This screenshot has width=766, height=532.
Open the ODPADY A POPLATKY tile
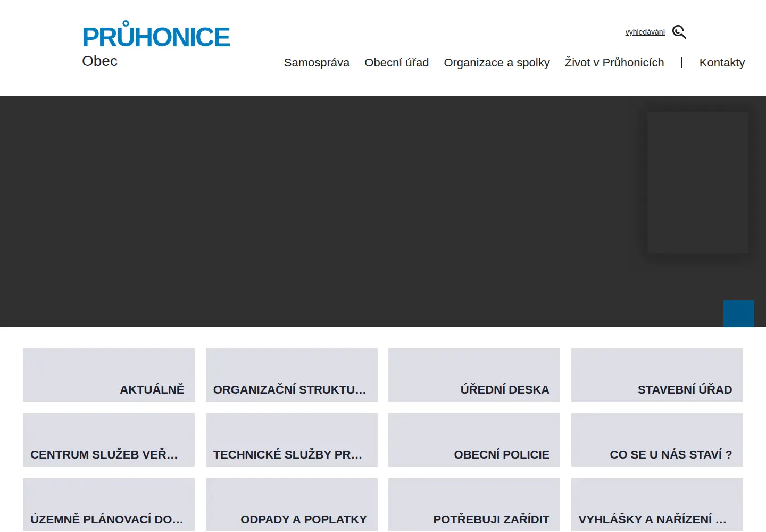point(292,505)
